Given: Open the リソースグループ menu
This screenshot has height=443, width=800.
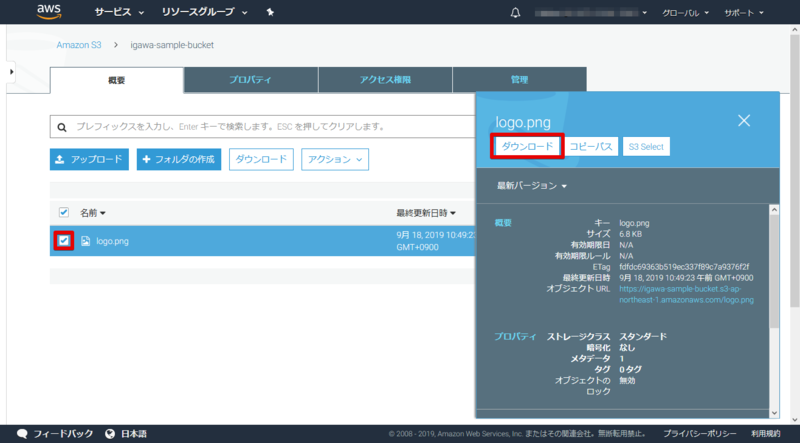Looking at the screenshot, I should click(204, 12).
